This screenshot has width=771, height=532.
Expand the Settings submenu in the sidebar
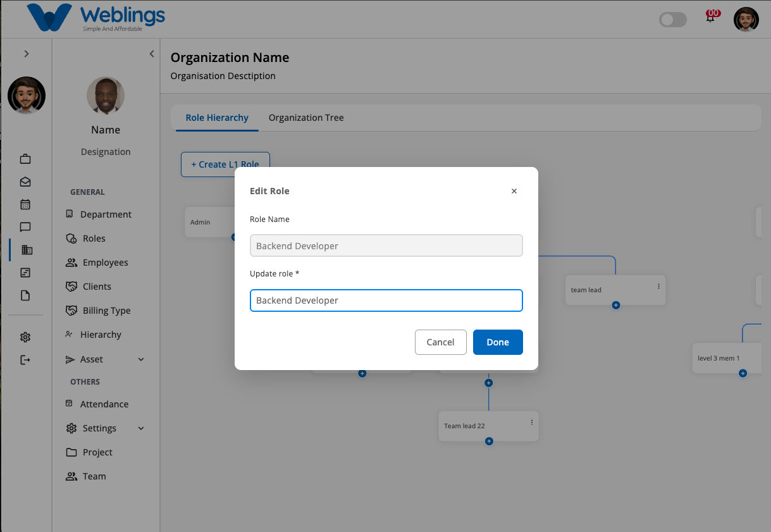(141, 428)
